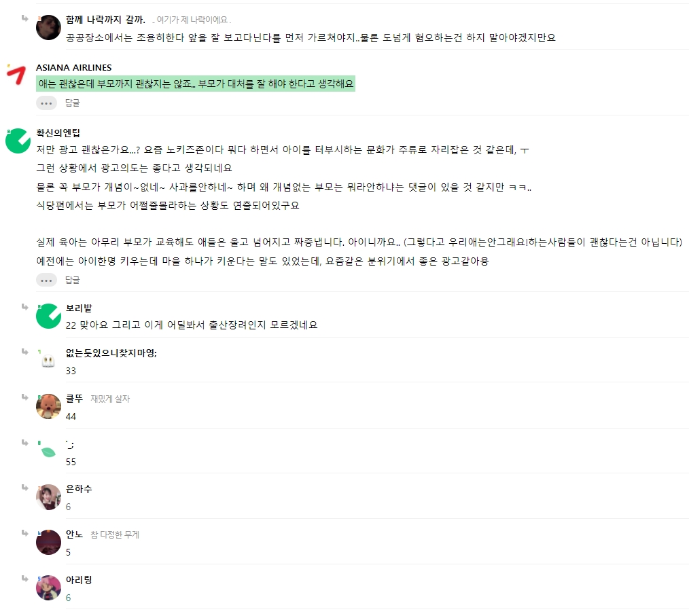Image resolution: width=689 pixels, height=616 pixels.
Task: Click 클뚜 username link
Action: [x=74, y=399]
